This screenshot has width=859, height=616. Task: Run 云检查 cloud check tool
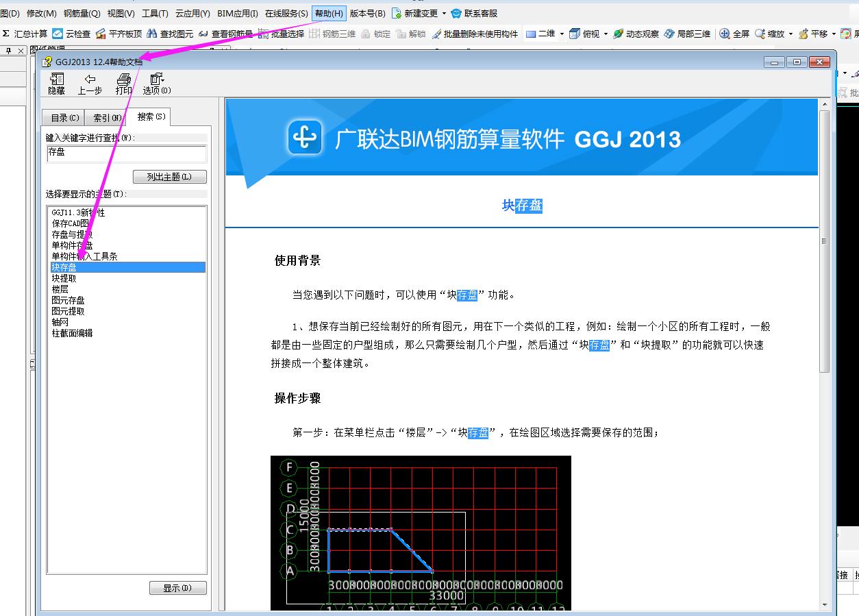click(x=71, y=34)
